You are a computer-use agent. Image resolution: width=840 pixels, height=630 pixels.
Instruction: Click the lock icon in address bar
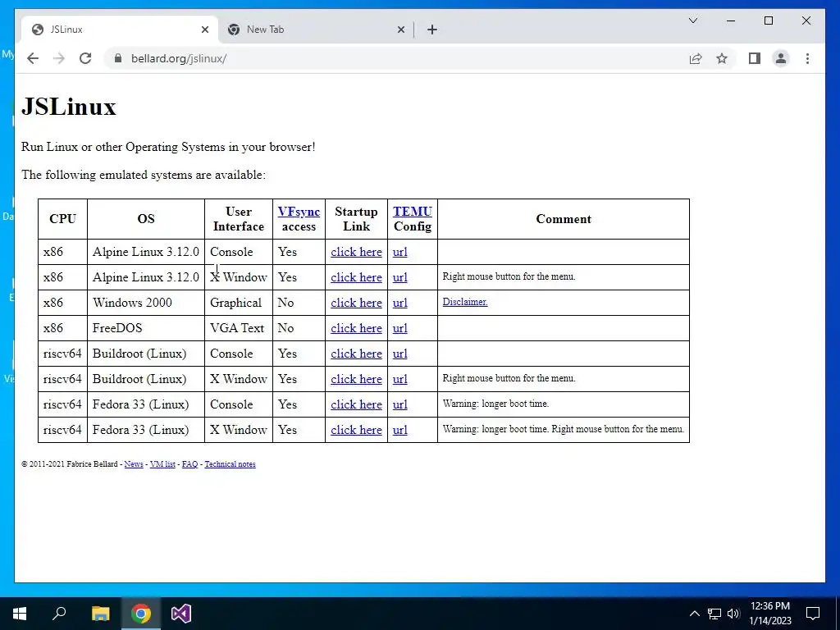(x=118, y=58)
